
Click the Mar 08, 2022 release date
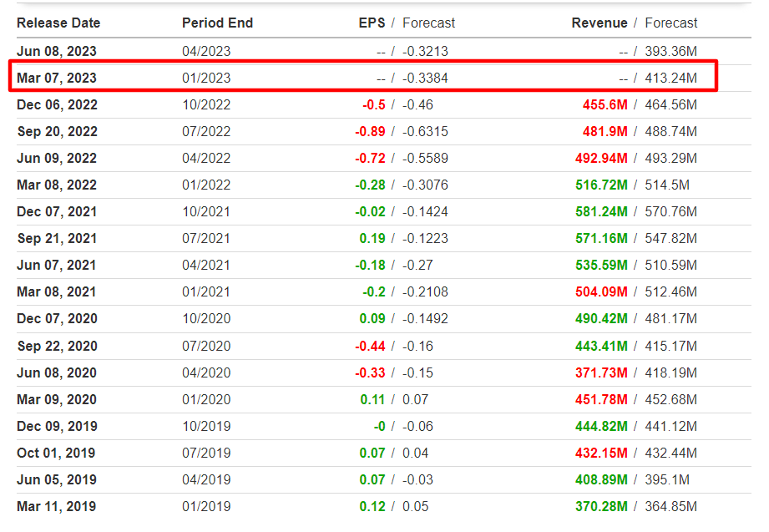(57, 185)
